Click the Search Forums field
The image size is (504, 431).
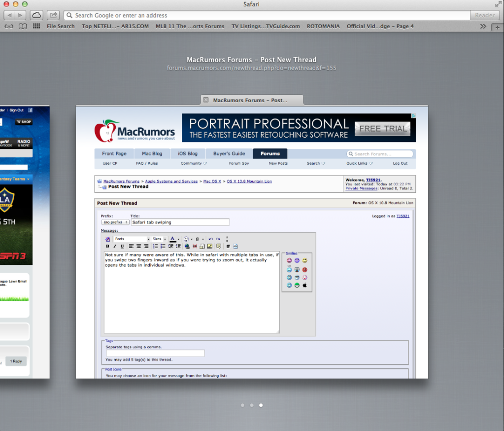(x=380, y=154)
